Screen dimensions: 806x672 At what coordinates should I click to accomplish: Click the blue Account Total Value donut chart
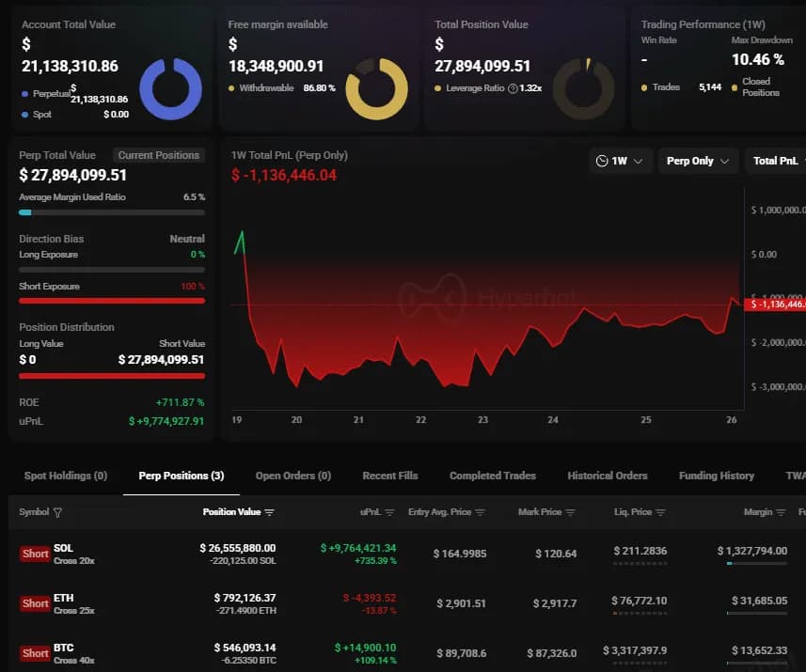(171, 89)
